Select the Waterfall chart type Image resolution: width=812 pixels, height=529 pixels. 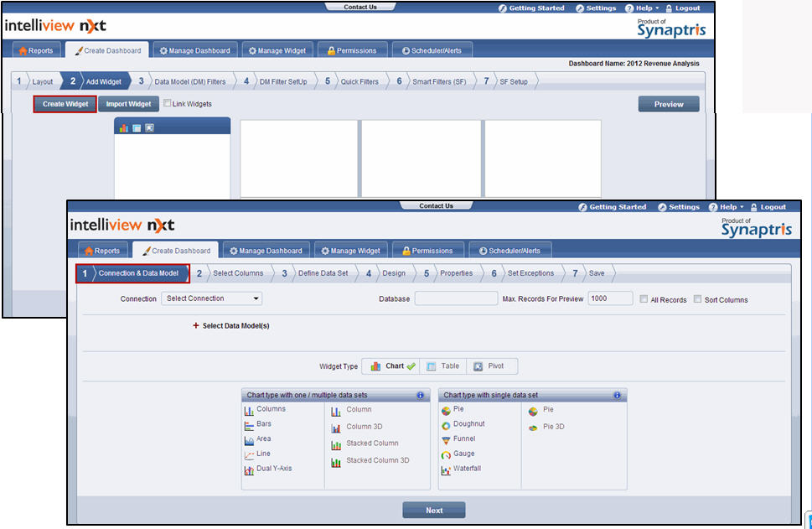(462, 469)
